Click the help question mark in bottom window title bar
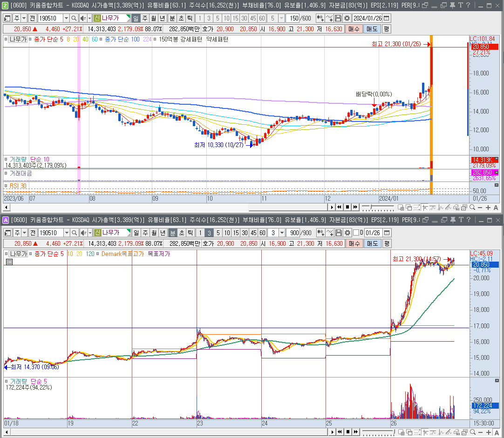The width and height of the screenshot is (504, 438). [468, 220]
